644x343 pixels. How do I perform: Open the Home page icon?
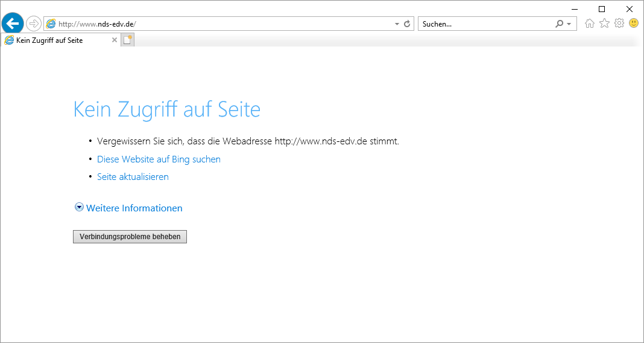click(x=589, y=24)
